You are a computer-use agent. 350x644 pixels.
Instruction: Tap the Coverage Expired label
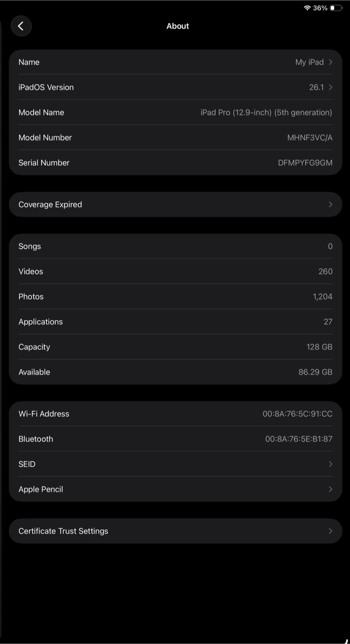(x=50, y=204)
